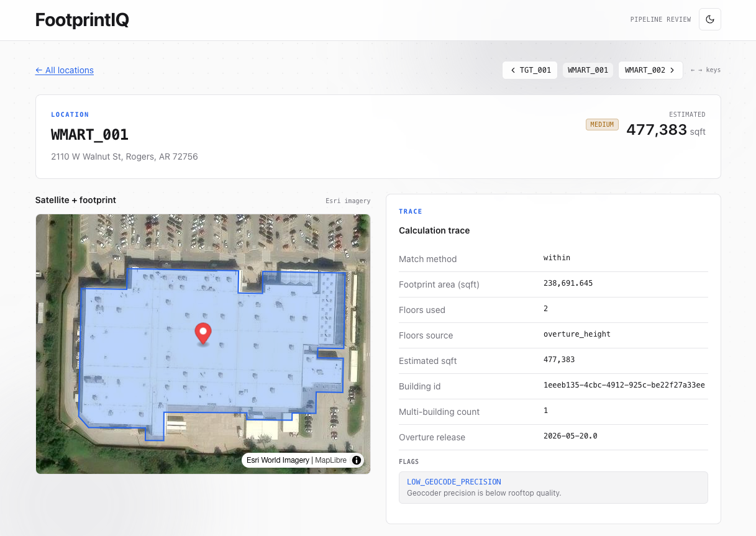
Task: Click the Building id UUID value
Action: (624, 385)
